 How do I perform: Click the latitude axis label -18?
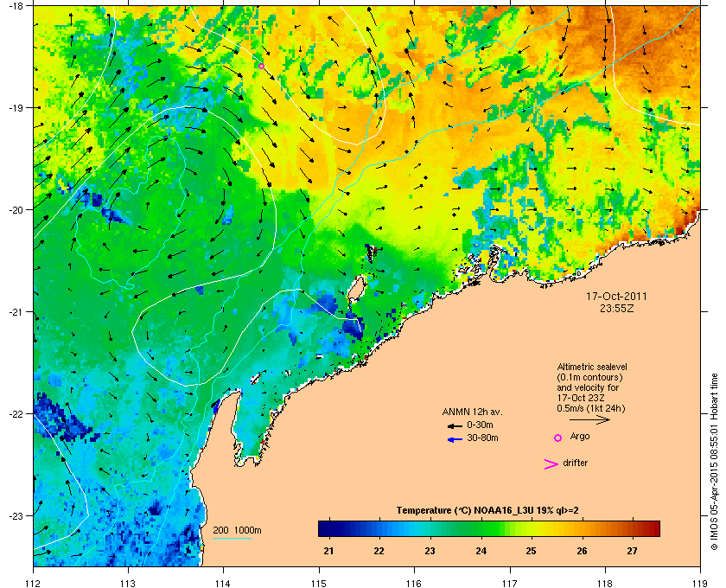[16, 5]
